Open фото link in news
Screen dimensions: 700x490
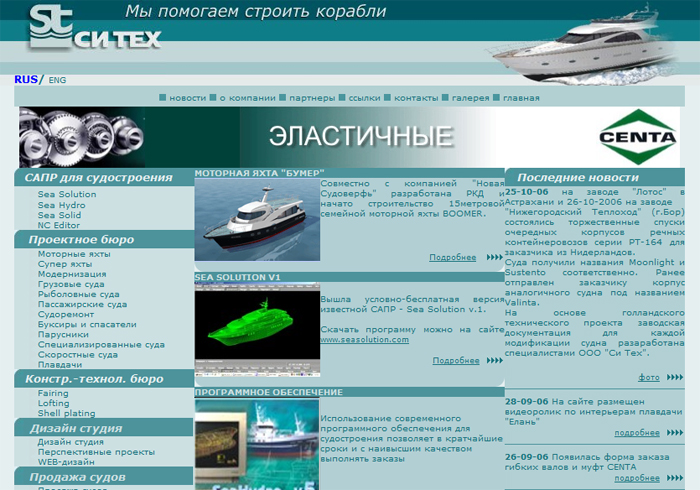[649, 378]
